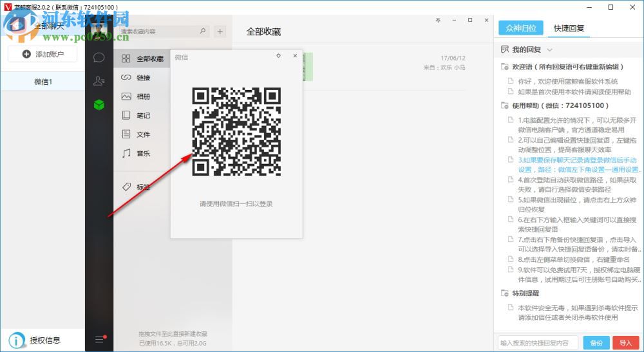Select help item 4 about 首次登陆自动获取微信路径
Image resolution: width=644 pixels, height=352 pixels.
tap(576, 185)
